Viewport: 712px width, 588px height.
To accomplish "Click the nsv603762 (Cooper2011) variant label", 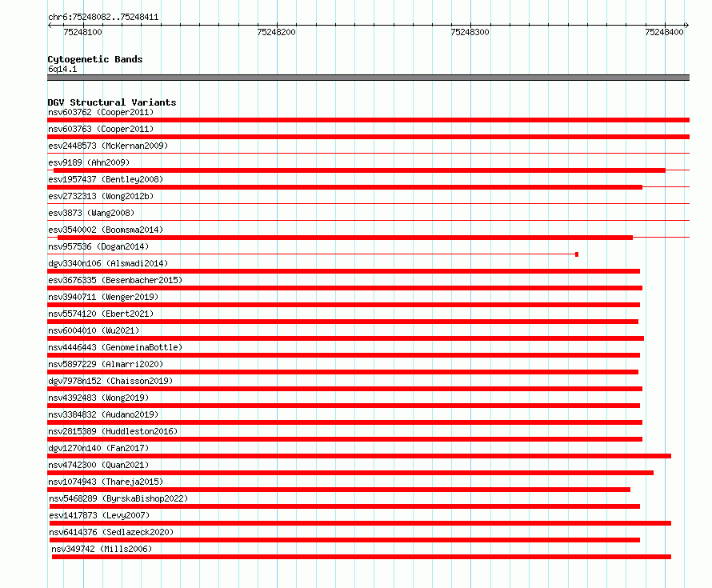I will (x=101, y=112).
